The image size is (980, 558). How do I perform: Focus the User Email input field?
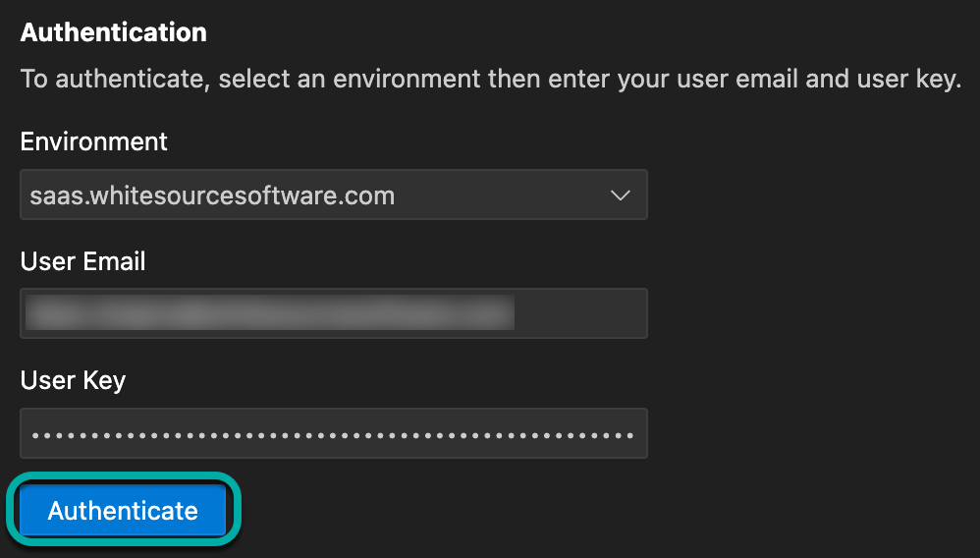pos(333,313)
